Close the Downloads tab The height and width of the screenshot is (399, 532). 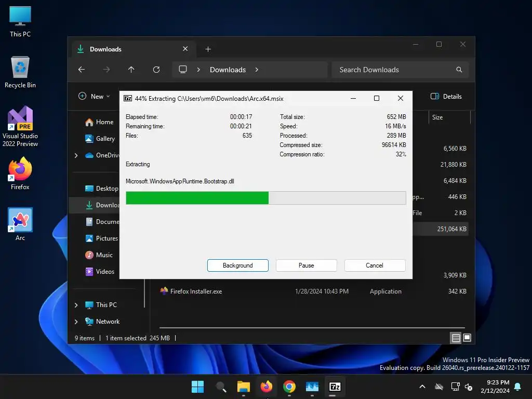point(185,49)
